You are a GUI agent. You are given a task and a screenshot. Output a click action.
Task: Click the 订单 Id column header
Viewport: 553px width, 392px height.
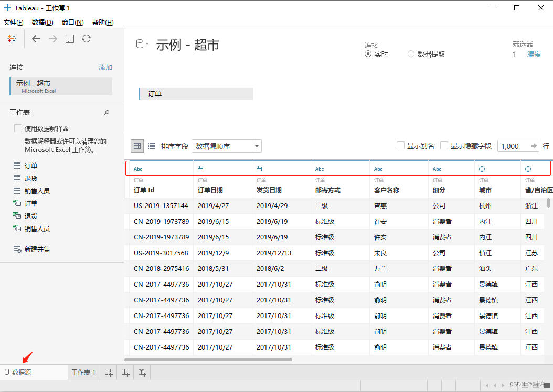click(144, 190)
